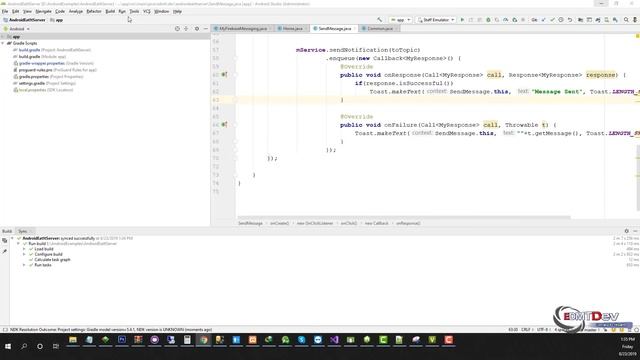Switch to Home.java editor tab
640x360 pixels.
(x=292, y=29)
